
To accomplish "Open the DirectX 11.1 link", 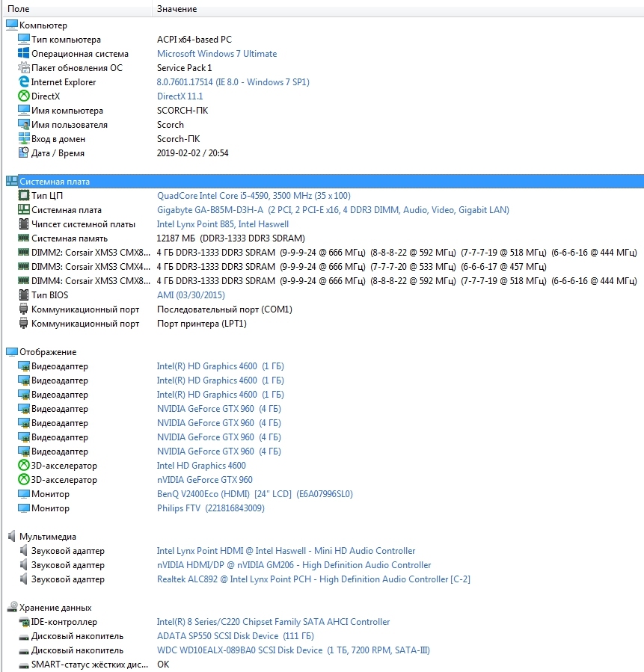I will pyautogui.click(x=180, y=96).
